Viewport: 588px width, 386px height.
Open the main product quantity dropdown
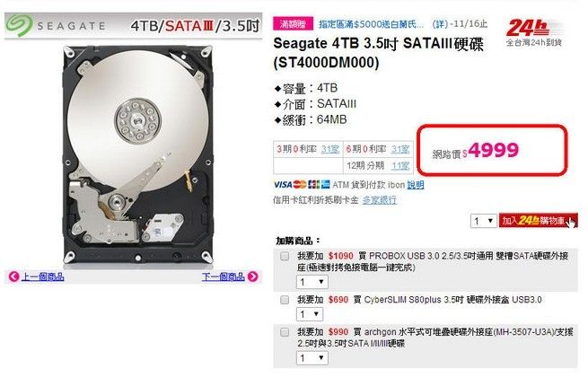click(x=483, y=221)
